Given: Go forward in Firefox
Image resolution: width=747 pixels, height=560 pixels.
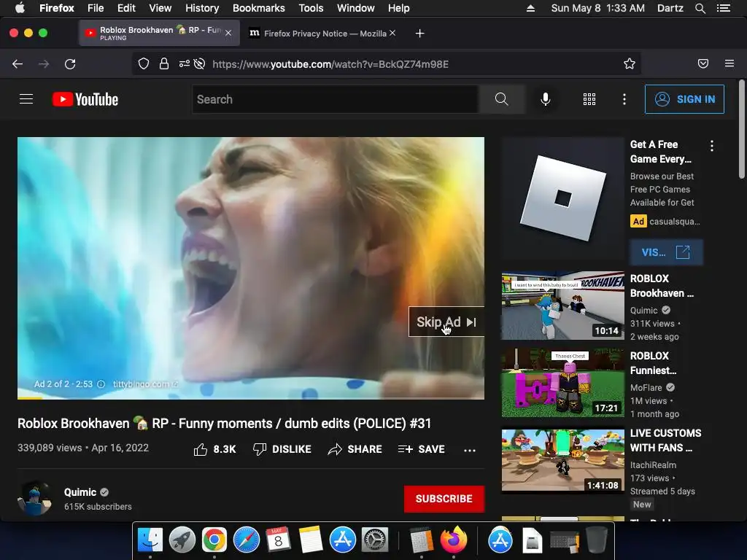Looking at the screenshot, I should tap(44, 64).
